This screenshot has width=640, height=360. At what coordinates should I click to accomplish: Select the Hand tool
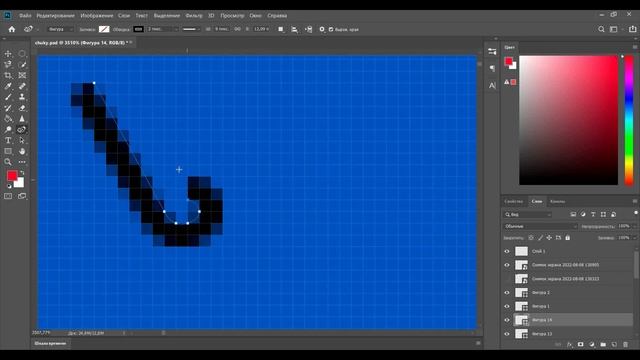click(22, 151)
